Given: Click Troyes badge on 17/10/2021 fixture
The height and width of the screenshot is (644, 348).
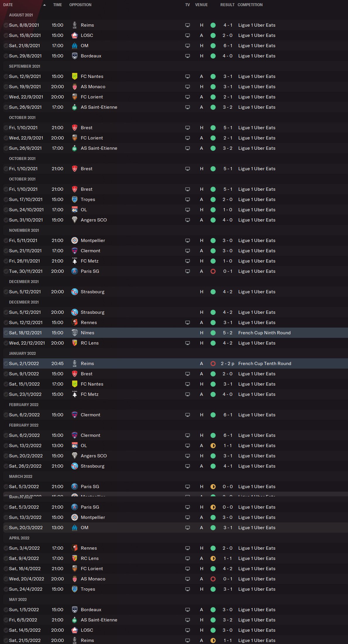Looking at the screenshot, I should tap(75, 200).
